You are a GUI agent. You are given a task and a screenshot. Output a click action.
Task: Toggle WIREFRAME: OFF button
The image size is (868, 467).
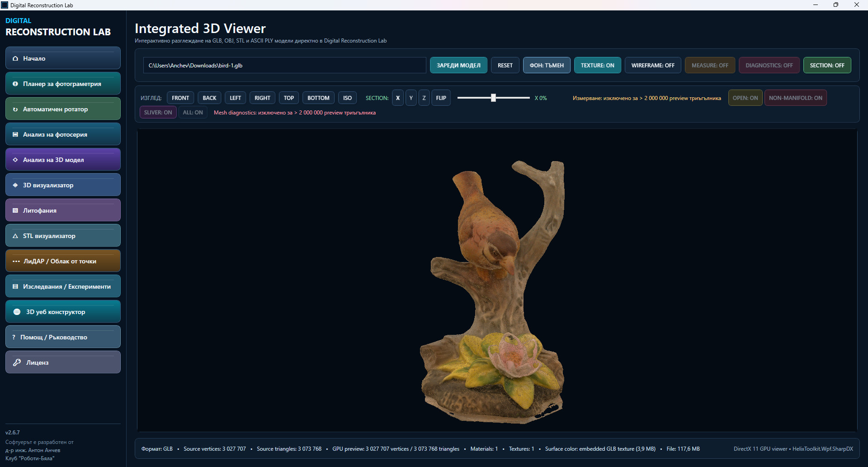pyautogui.click(x=653, y=65)
